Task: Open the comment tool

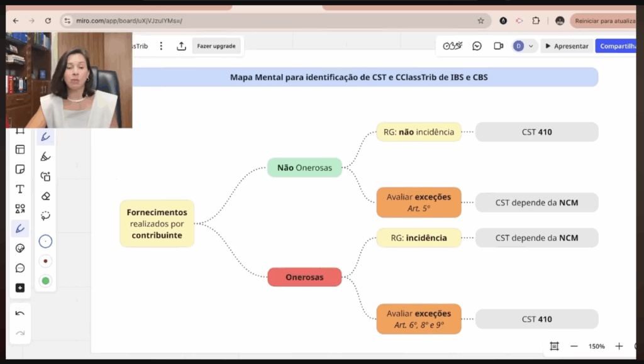Action: click(x=20, y=268)
